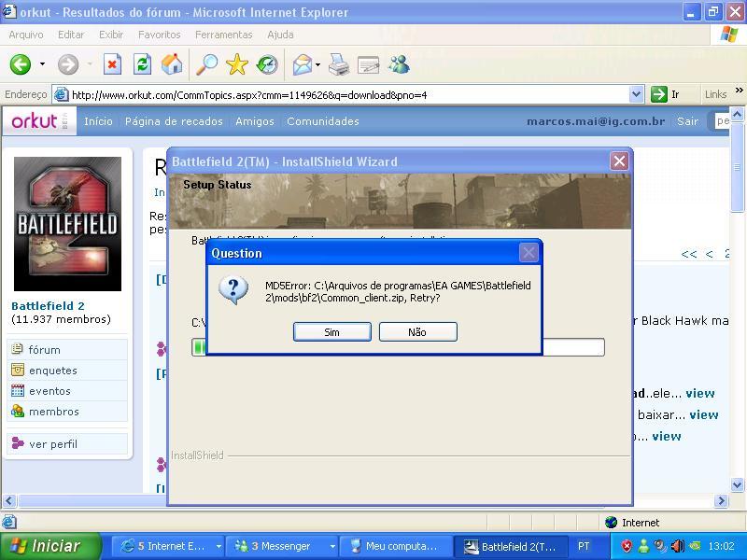
Task: Open the Messenger tray icon
Action: point(643,546)
